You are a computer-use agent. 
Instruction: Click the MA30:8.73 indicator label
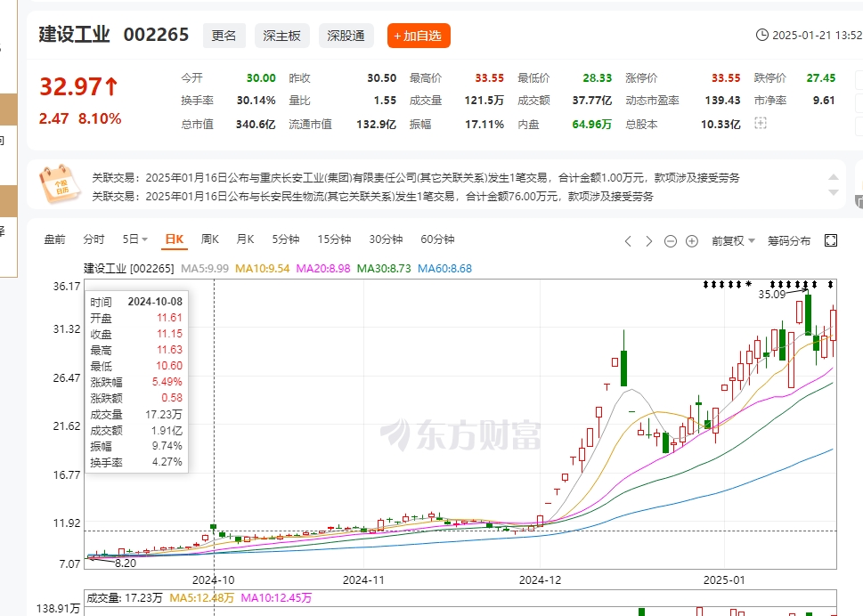point(384,269)
